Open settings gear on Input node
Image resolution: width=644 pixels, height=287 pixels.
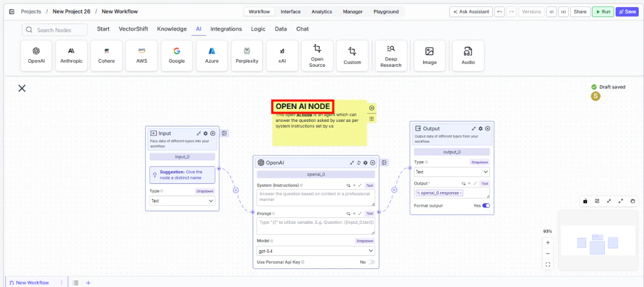[x=205, y=133]
